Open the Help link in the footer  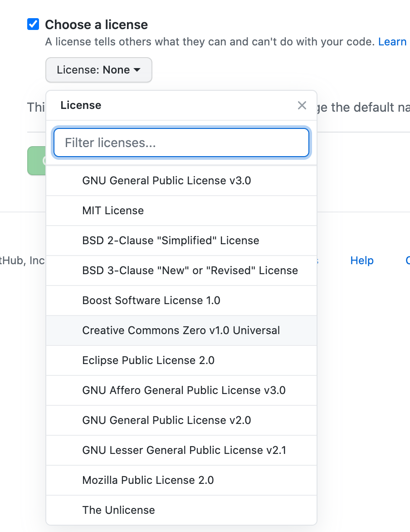[361, 260]
